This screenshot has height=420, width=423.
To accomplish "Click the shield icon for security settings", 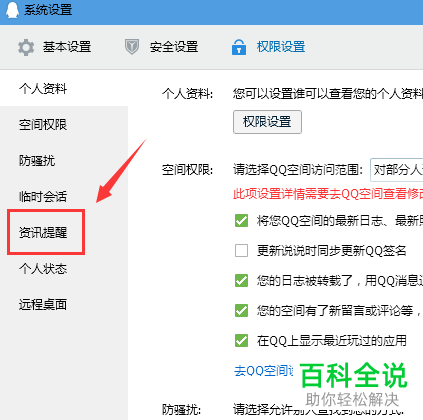I will (132, 47).
